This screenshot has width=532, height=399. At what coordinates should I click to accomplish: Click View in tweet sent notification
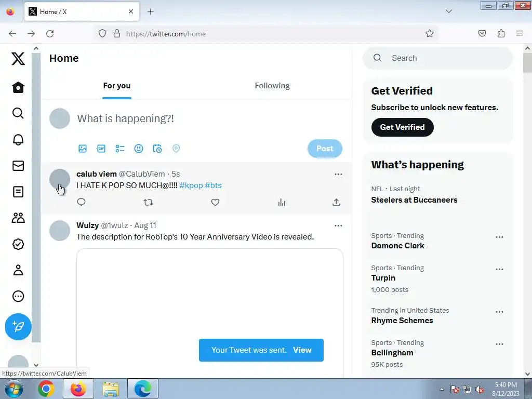[302, 350]
